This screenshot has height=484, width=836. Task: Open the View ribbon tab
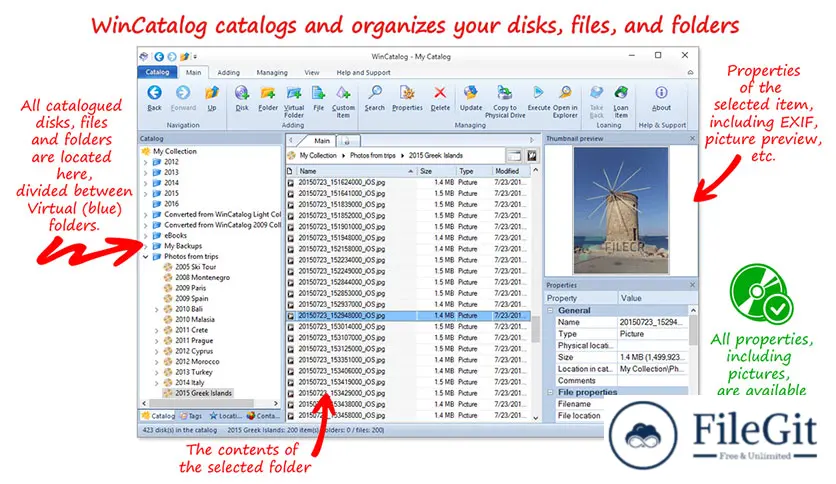pos(312,72)
